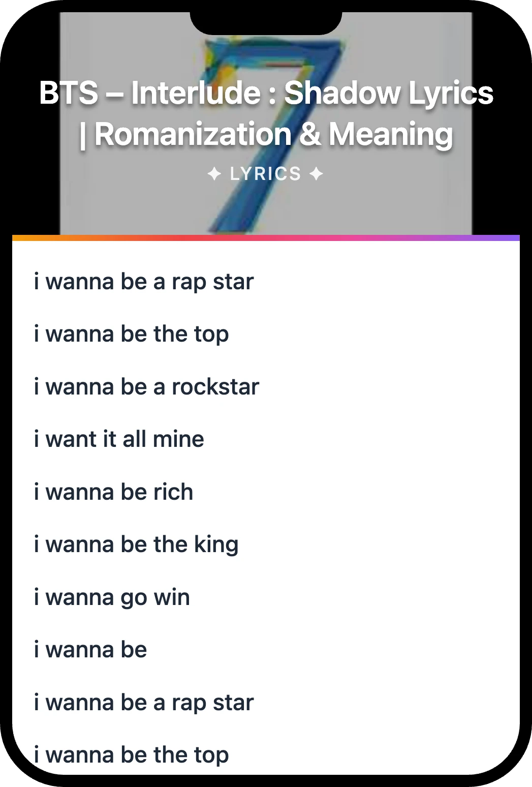Click the 'i wanna be a rockstar' lyric
Screen dimensions: 532x787
coord(147,387)
